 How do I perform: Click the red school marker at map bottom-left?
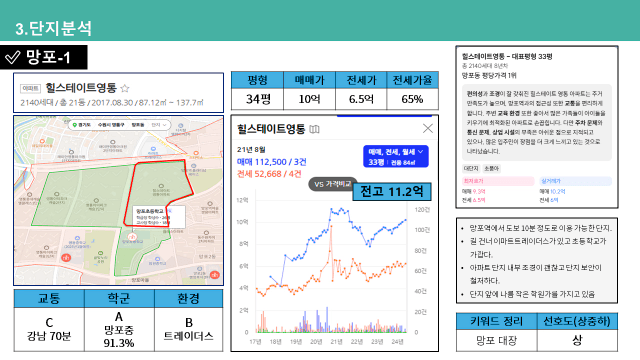click(x=66, y=258)
